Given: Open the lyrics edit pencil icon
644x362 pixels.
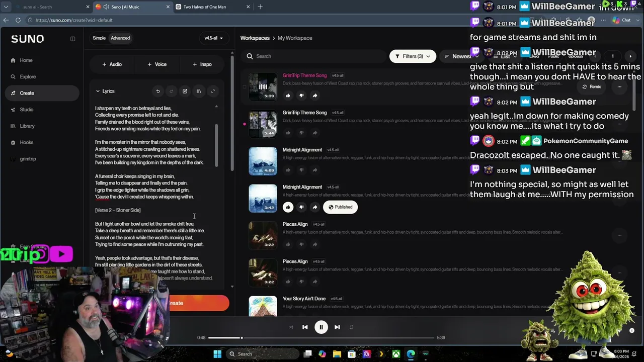Looking at the screenshot, I should point(185,91).
